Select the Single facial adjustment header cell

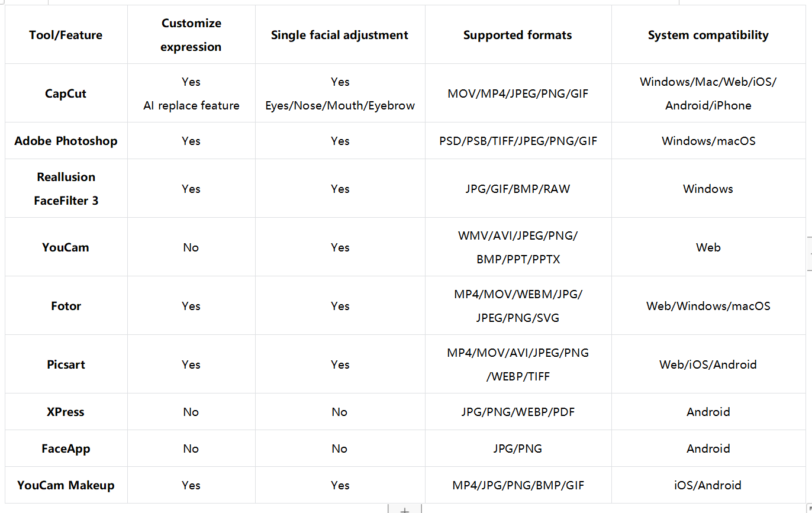[340, 35]
